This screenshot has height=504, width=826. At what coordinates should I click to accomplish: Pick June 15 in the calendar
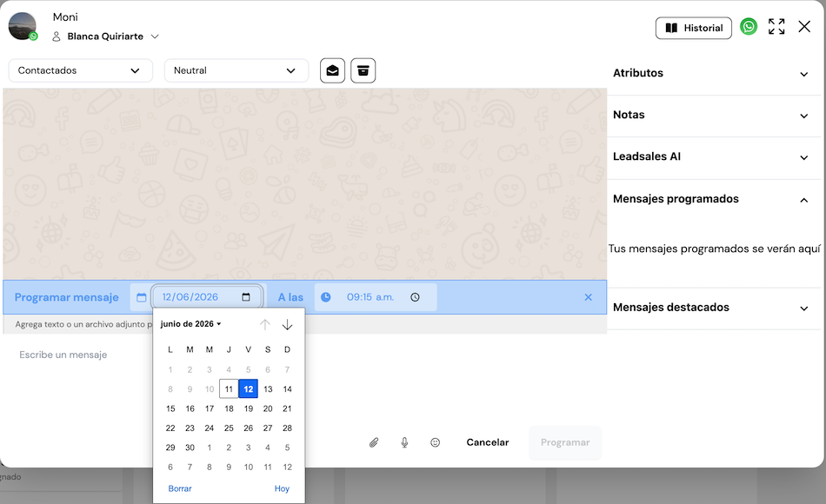pyautogui.click(x=170, y=408)
